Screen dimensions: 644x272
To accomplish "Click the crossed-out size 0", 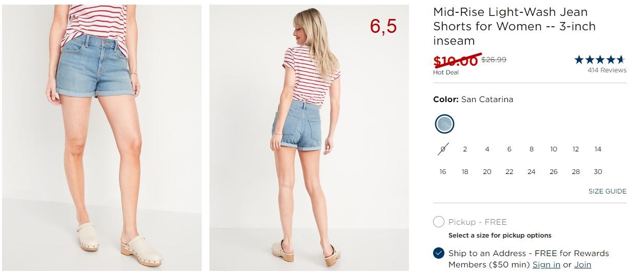I will [443, 149].
